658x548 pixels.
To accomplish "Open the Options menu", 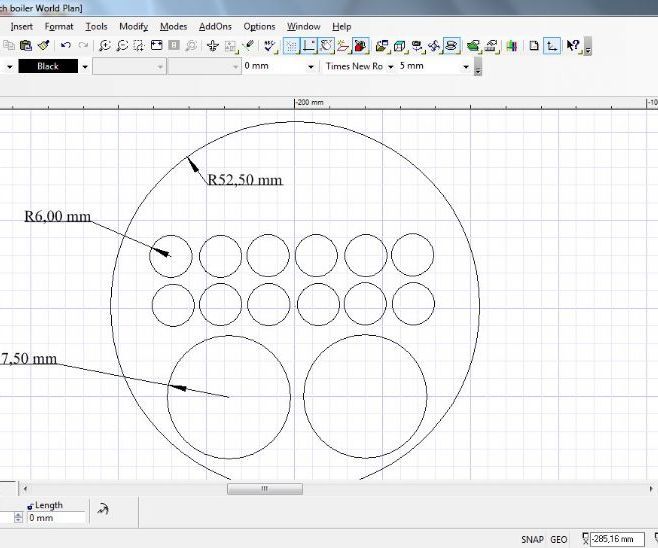I will pyautogui.click(x=259, y=26).
